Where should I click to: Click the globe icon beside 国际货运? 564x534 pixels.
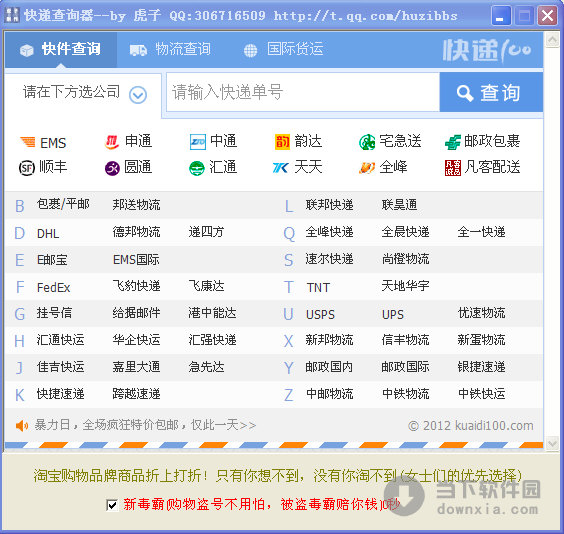click(x=250, y=51)
